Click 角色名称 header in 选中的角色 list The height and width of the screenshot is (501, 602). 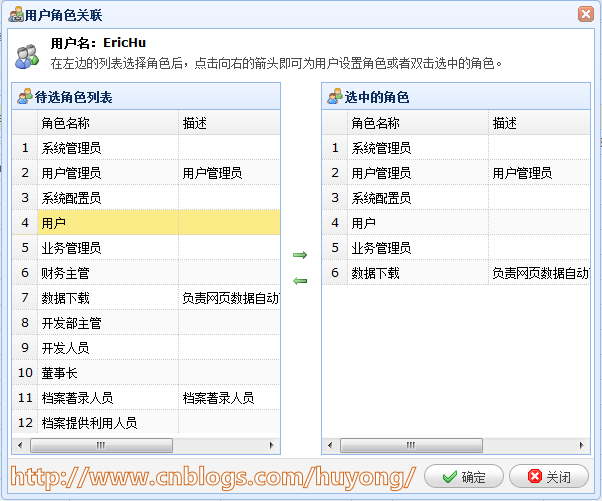click(418, 123)
